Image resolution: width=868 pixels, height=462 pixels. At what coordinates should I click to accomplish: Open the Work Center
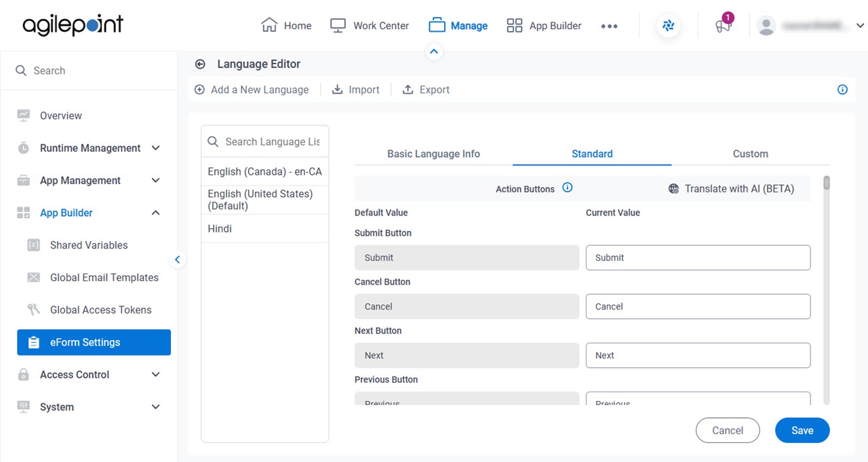pyautogui.click(x=370, y=26)
